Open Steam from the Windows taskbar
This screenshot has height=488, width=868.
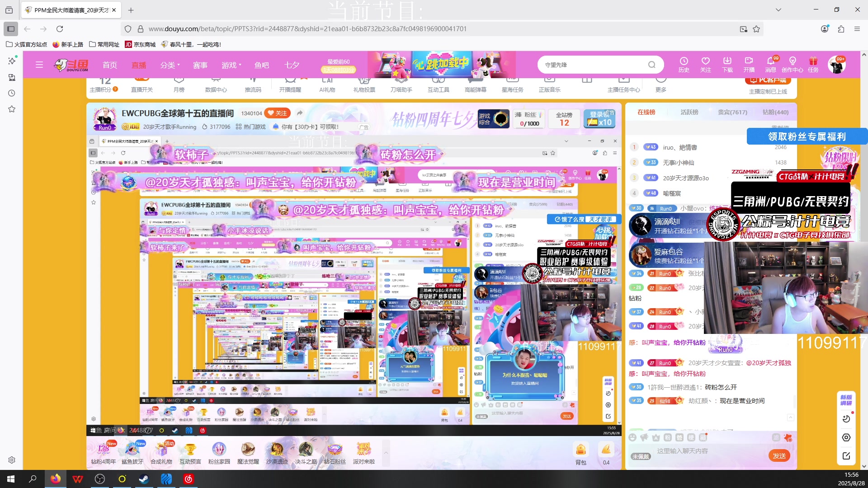pyautogui.click(x=144, y=479)
